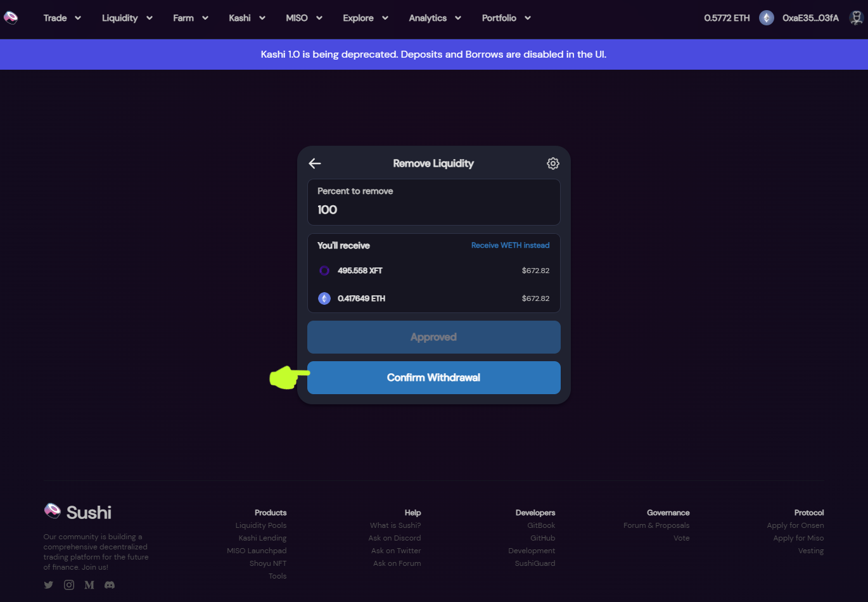Click the 0.5772 ETH balance
Image resolution: width=868 pixels, height=602 pixels.
[727, 18]
